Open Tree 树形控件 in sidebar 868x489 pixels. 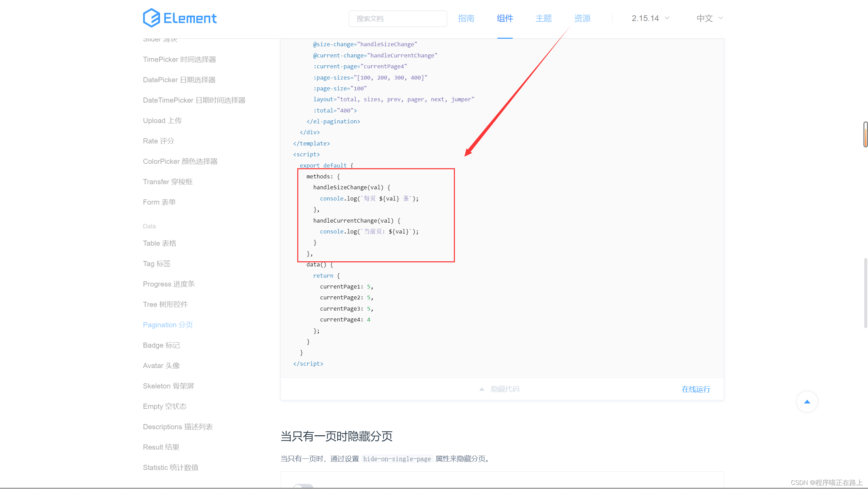click(x=165, y=304)
